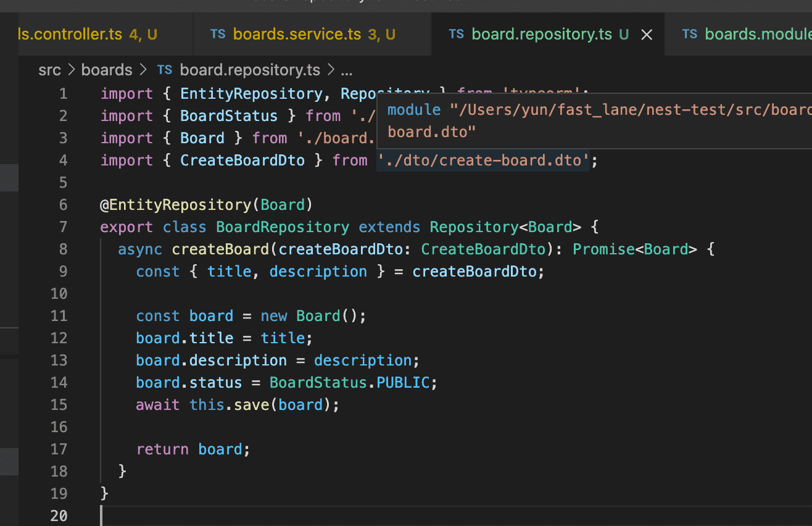Open the board.repository.ts breadcrumb dropdown
The image size is (812, 526).
pos(250,70)
